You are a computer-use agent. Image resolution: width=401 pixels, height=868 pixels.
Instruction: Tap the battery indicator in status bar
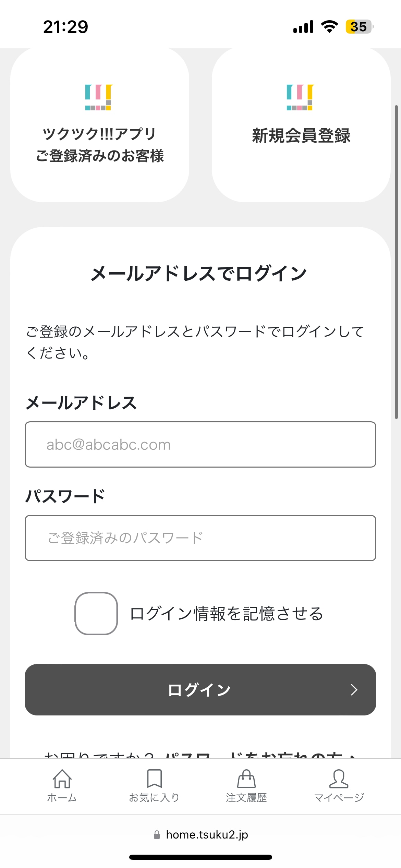tap(359, 27)
